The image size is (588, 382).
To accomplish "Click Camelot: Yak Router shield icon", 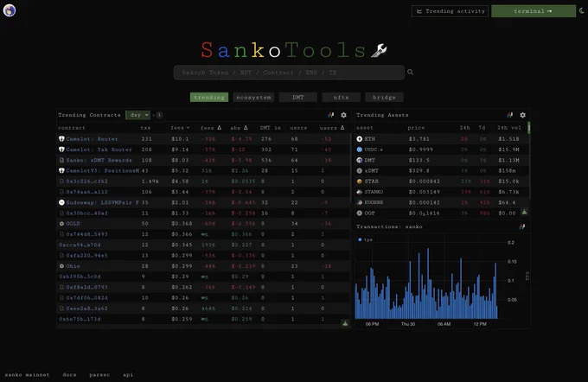I will point(61,150).
